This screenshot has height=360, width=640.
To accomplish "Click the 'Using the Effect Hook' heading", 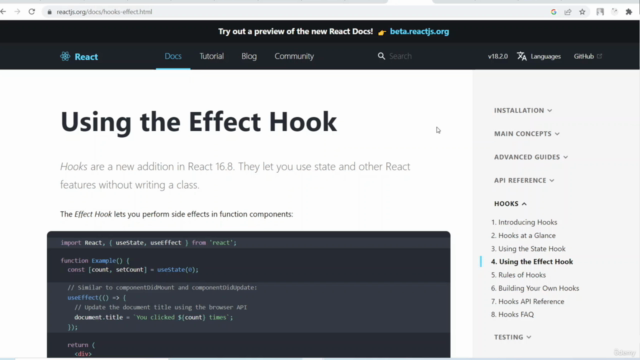I will (198, 122).
